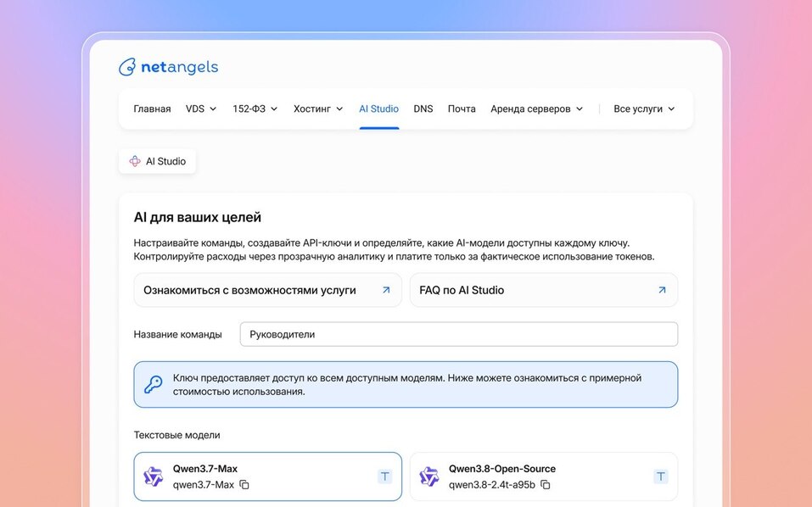
Task: Open Ознакомиться с возможностями услуги link
Action: pos(268,290)
